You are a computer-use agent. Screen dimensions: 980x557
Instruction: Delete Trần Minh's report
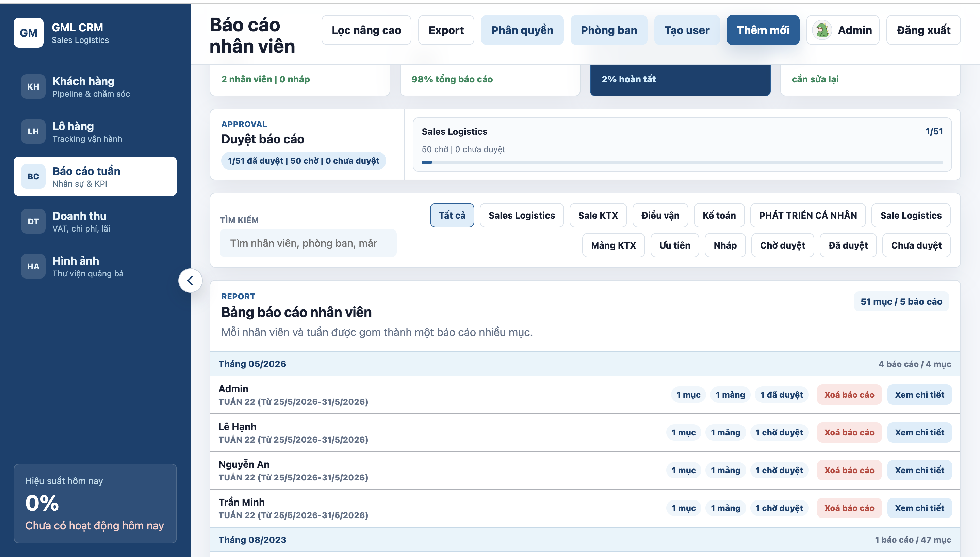click(849, 509)
